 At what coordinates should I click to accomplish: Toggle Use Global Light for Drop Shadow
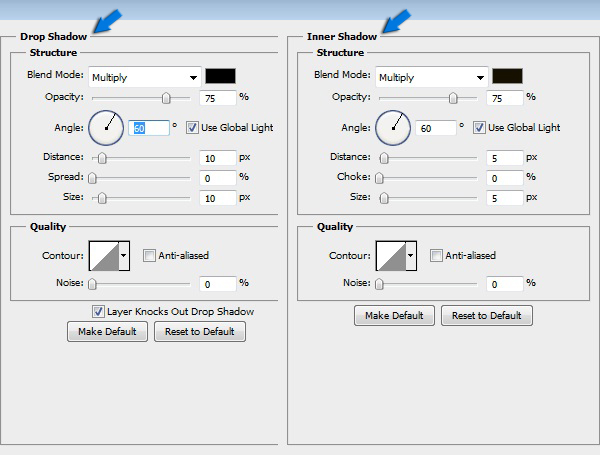point(192,128)
